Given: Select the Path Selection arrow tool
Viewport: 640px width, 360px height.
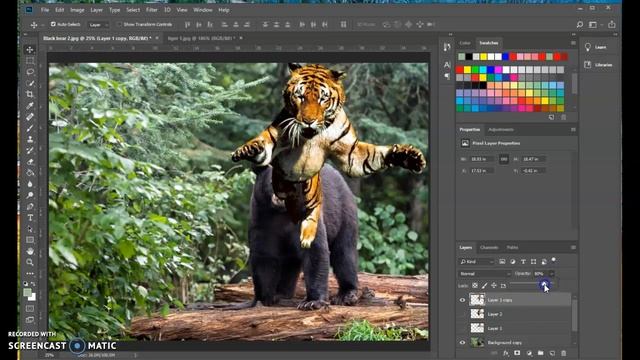Looking at the screenshot, I should tap(30, 229).
